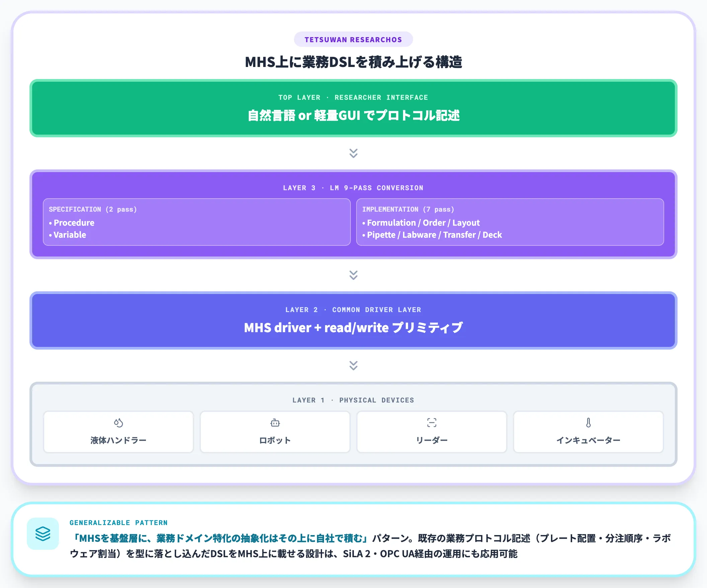The image size is (707, 588).
Task: Select the 液体ハンドラー device card
Action: 119,432
